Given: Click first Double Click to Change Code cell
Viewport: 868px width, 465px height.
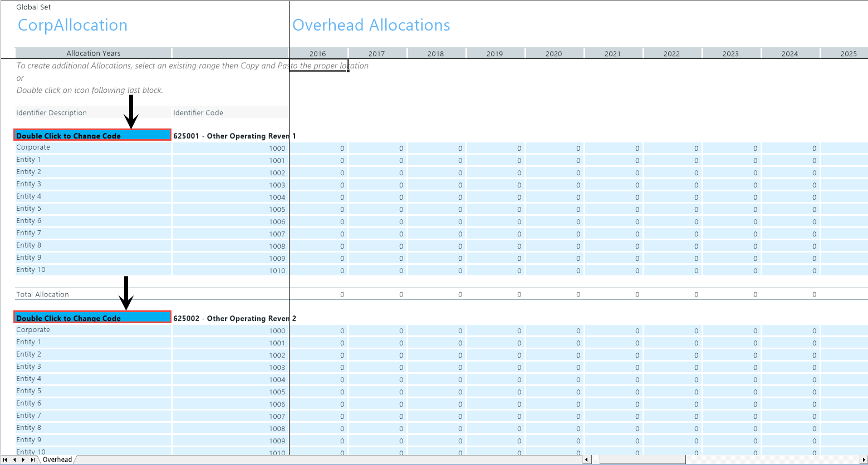Looking at the screenshot, I should (x=92, y=135).
